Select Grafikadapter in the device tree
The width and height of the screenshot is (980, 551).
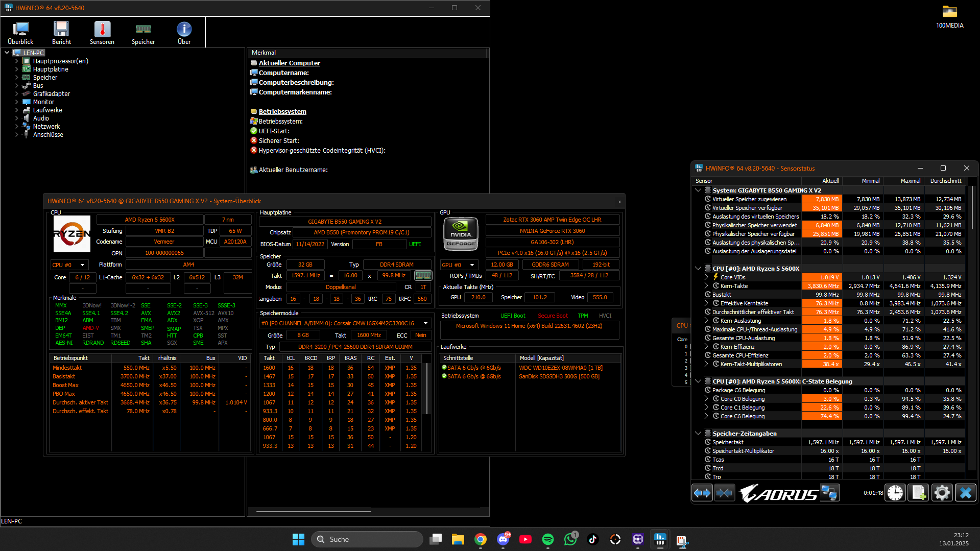(x=52, y=94)
